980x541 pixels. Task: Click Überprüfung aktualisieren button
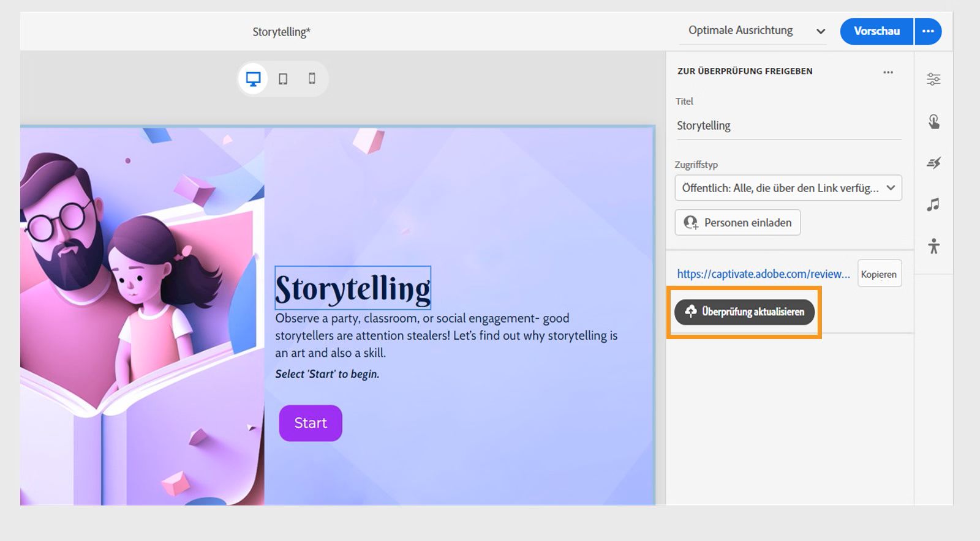[x=744, y=312]
